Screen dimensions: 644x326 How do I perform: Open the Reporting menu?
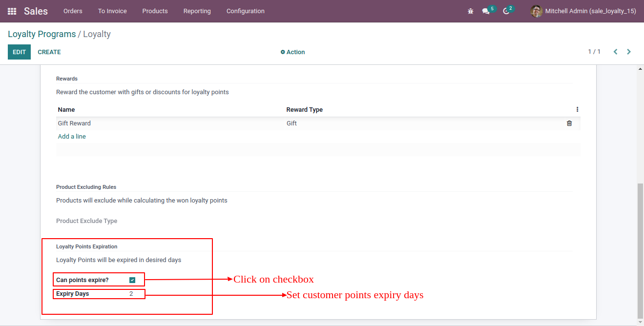(x=197, y=11)
